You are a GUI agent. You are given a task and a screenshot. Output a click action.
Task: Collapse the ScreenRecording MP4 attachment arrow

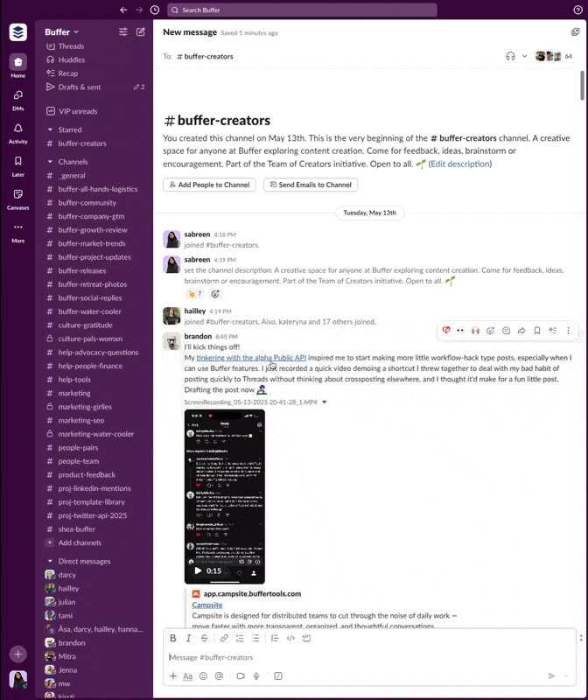tap(325, 402)
